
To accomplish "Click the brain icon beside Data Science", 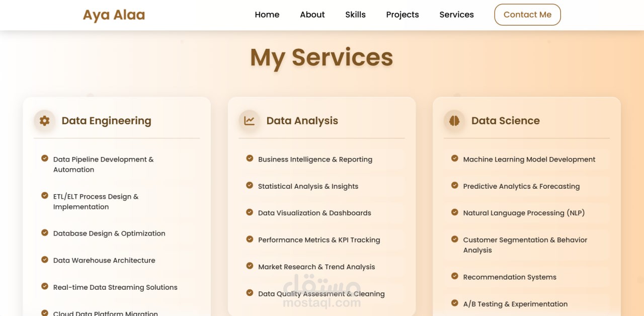I will (x=454, y=121).
